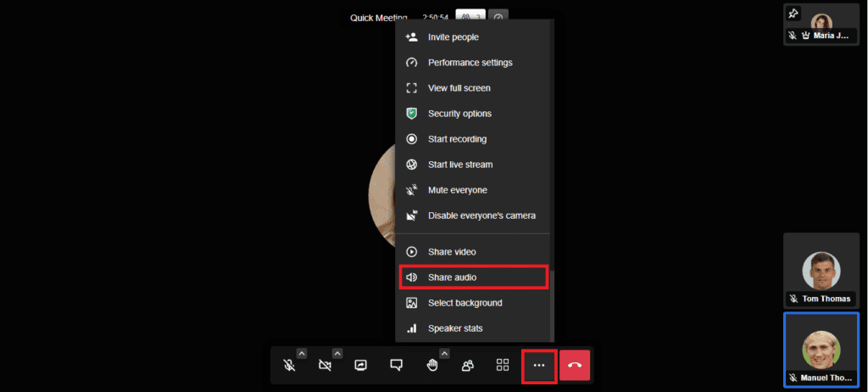Click the Share video play icon
This screenshot has height=392, width=868.
pos(411,252)
